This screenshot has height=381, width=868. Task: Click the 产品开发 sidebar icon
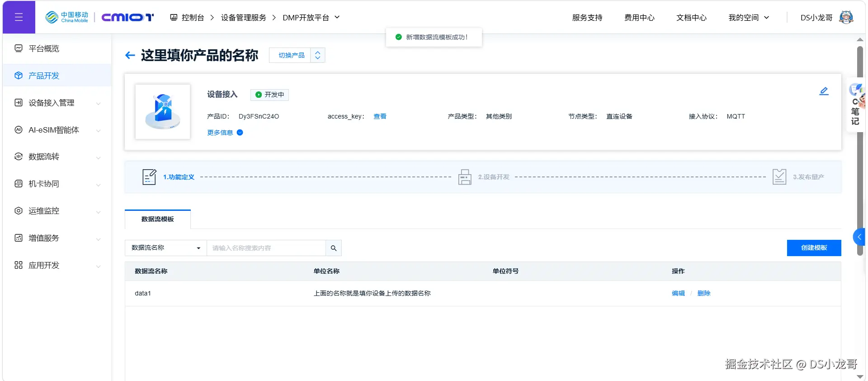19,76
